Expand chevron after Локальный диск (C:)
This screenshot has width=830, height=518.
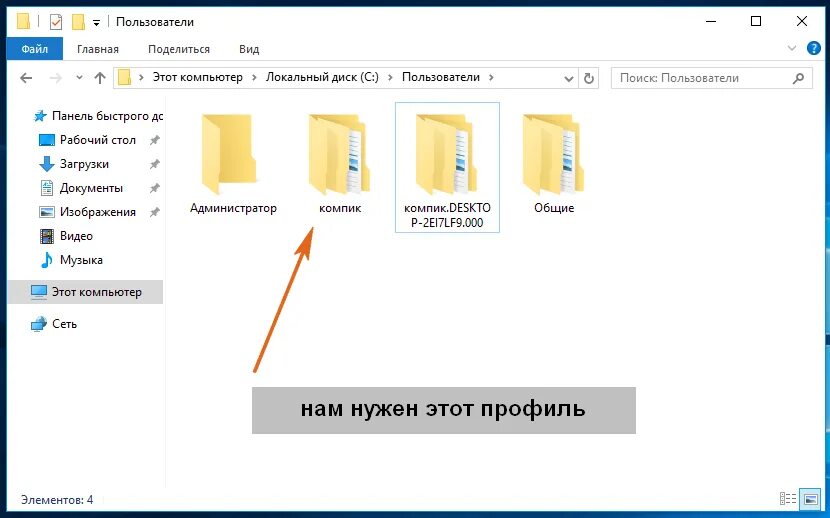[x=391, y=78]
